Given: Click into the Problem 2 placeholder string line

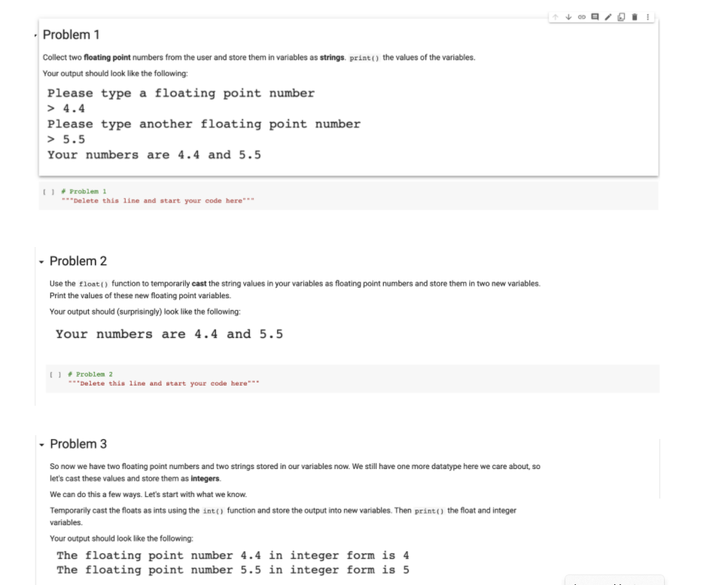Looking at the screenshot, I should tap(163, 384).
